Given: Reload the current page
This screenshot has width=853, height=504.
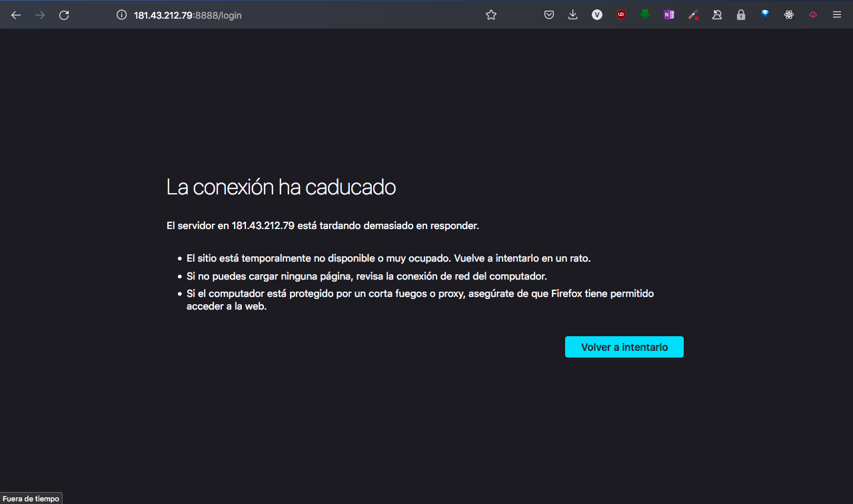Looking at the screenshot, I should (64, 15).
